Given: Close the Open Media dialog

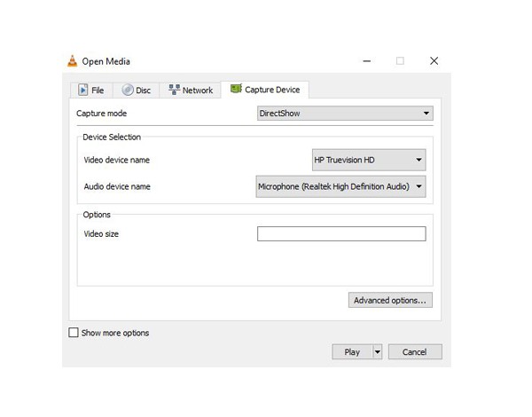Looking at the screenshot, I should (434, 61).
